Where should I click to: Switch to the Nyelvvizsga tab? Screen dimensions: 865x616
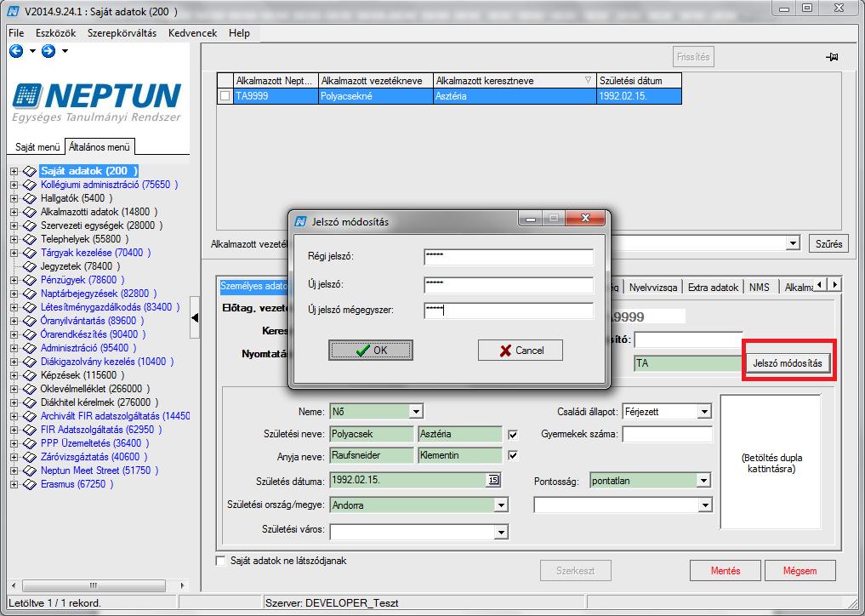click(653, 288)
